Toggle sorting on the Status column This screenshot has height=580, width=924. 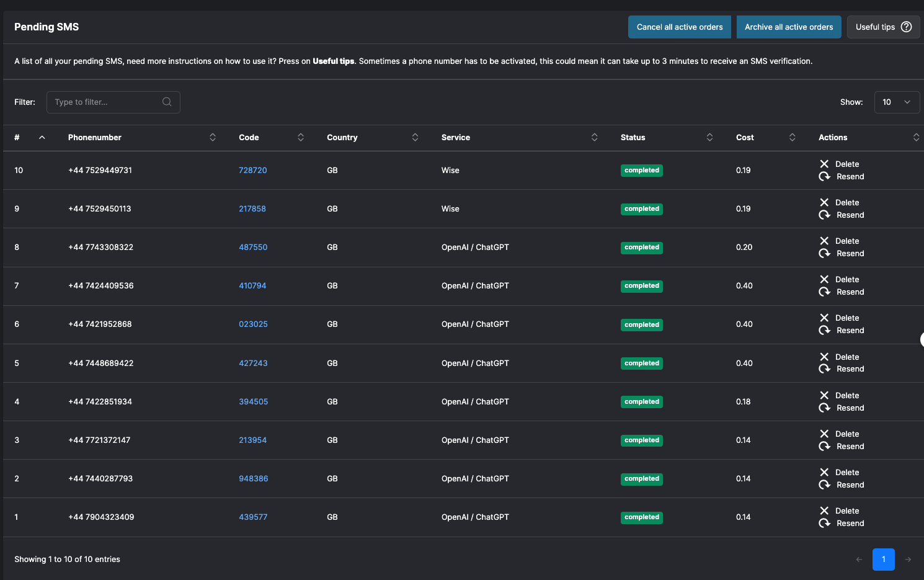pos(709,137)
